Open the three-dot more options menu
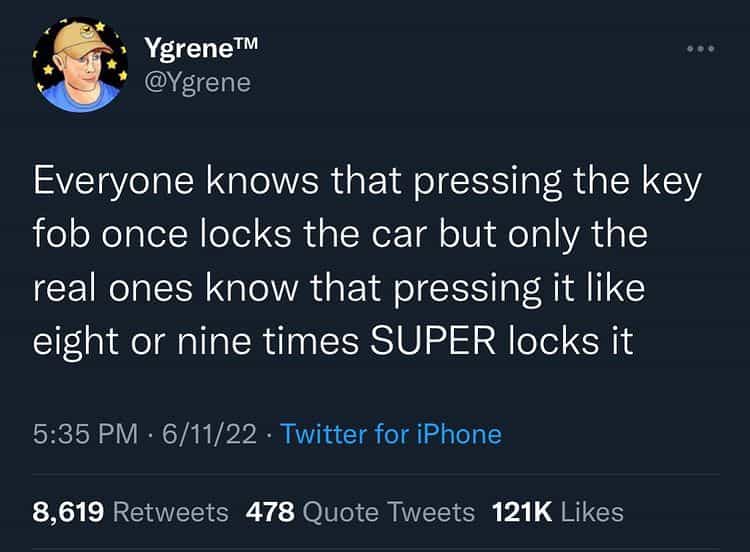Viewport: 750px width, 552px height. (x=702, y=49)
